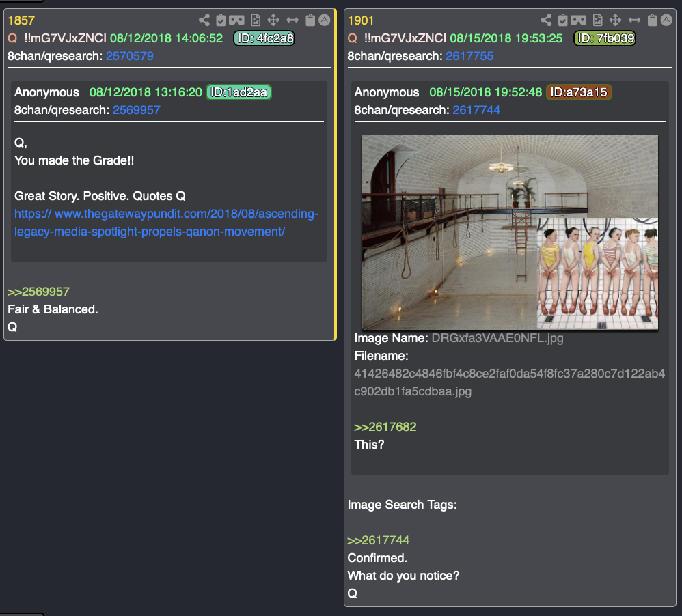Click the horizontal double-arrow icon on post 1901
Viewport: 682px width, 616px height.
click(635, 20)
